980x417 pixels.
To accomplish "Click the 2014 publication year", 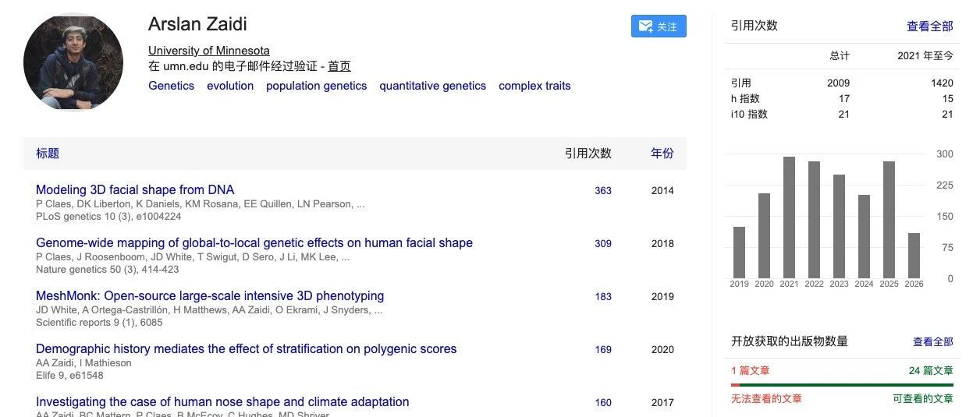I will point(662,190).
